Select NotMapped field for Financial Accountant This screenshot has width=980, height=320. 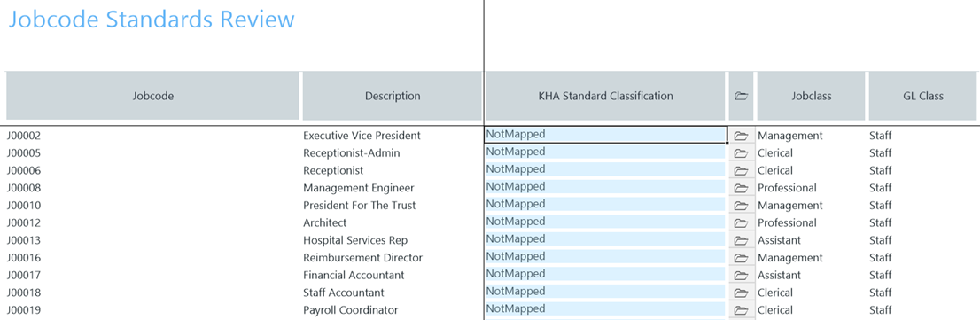[x=605, y=274]
